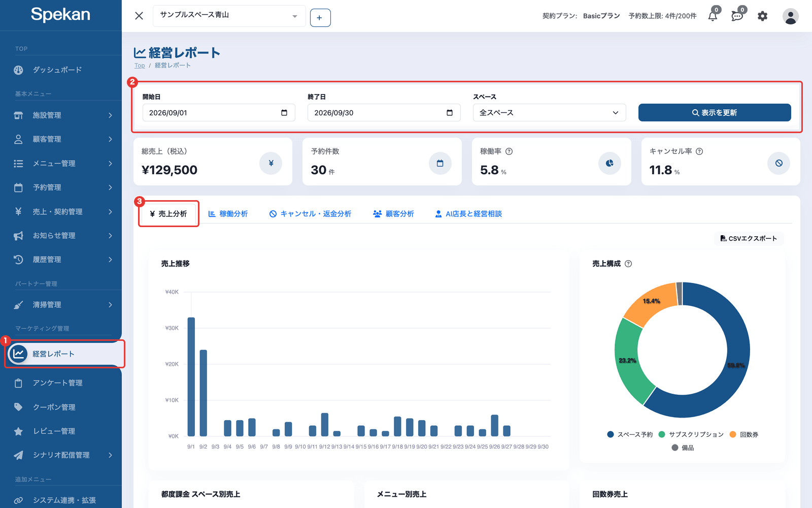Click the help icon beside 売上構成
This screenshot has width=812, height=508.
coord(628,264)
